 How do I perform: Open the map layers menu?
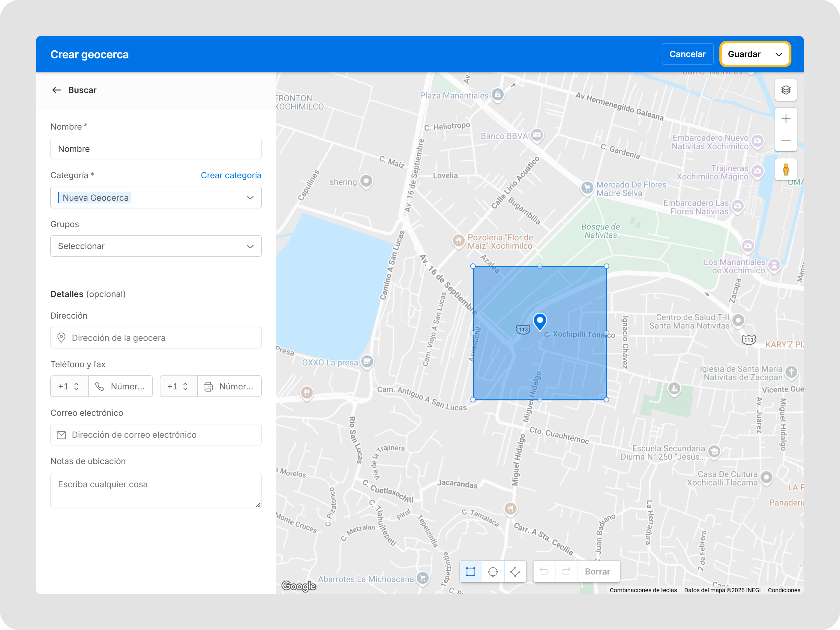786,90
